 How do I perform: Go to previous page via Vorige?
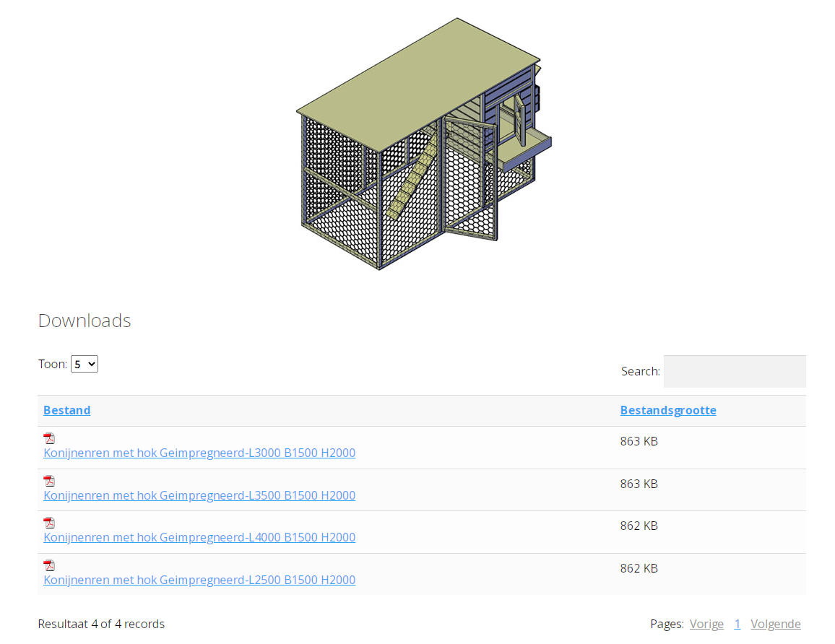706,624
